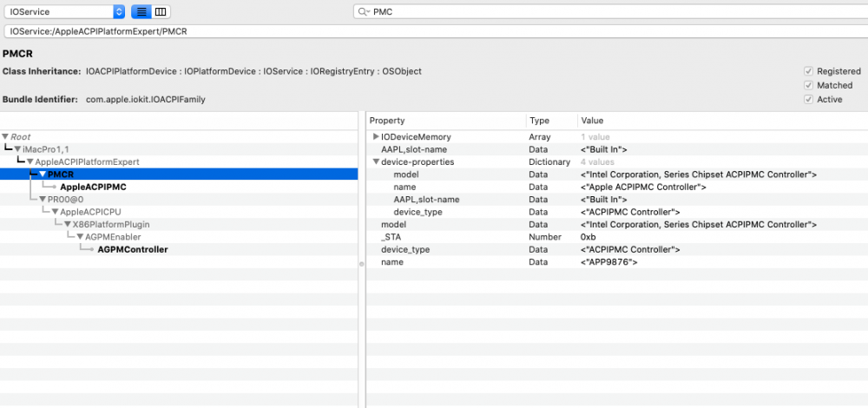868x408 pixels.
Task: Collapse the device-properties dictionary
Action: coord(376,162)
